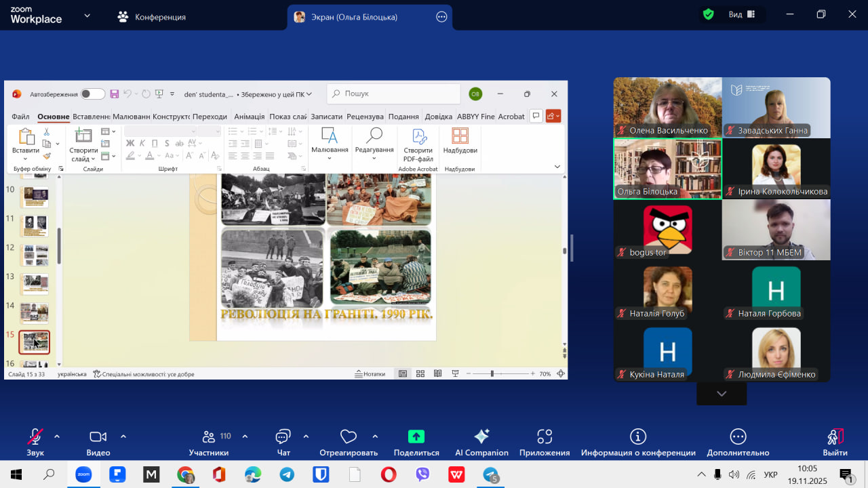The width and height of the screenshot is (868, 488).
Task: Click the AI Companion icon
Action: pyautogui.click(x=481, y=436)
